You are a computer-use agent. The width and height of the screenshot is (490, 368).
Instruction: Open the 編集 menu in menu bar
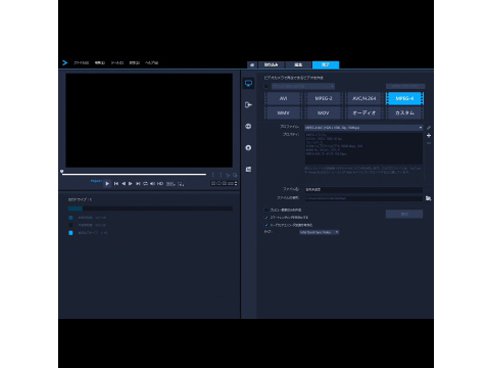coord(100,63)
